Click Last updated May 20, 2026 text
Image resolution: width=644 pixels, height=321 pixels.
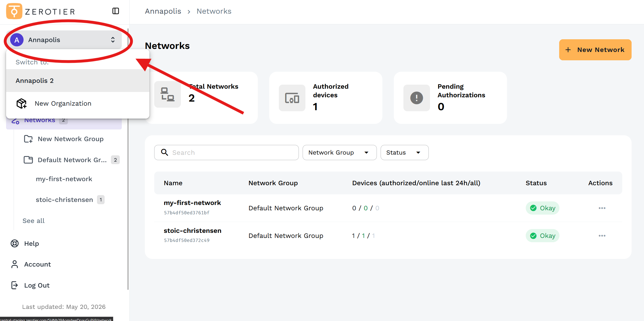64,307
